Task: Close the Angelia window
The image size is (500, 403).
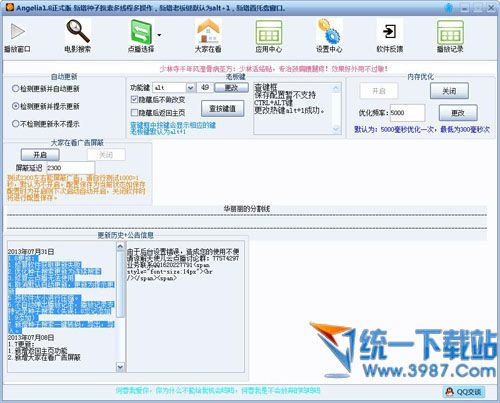Action: 491,7
